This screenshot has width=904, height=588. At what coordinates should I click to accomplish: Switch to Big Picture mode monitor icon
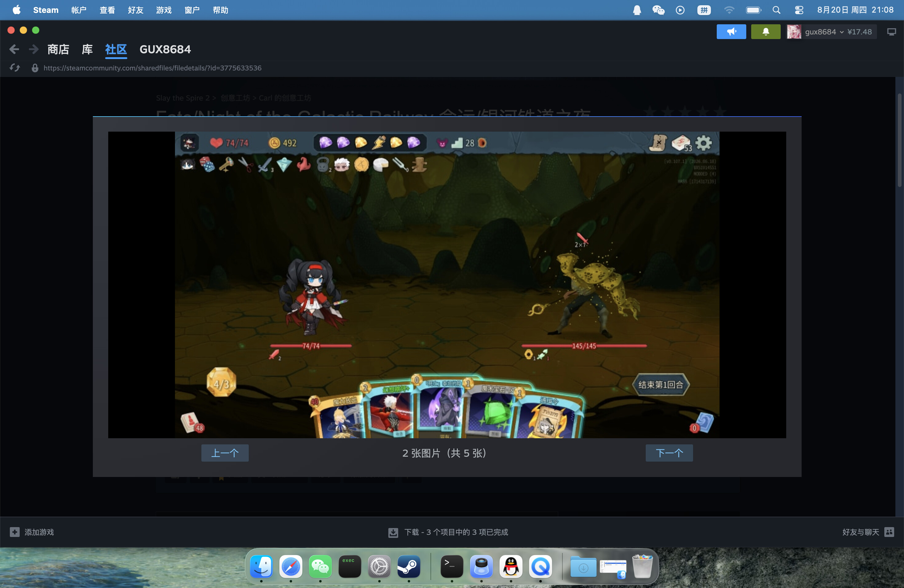(x=891, y=32)
